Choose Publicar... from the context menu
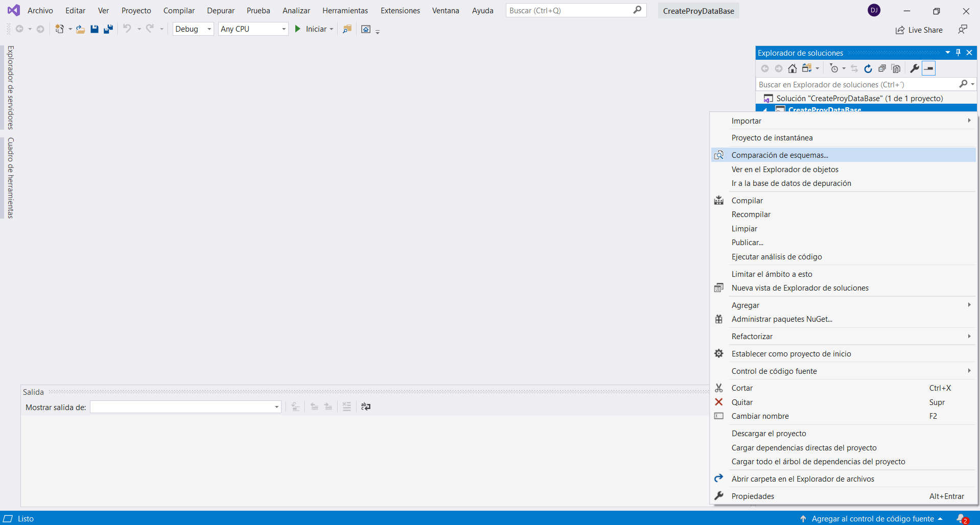 747,243
